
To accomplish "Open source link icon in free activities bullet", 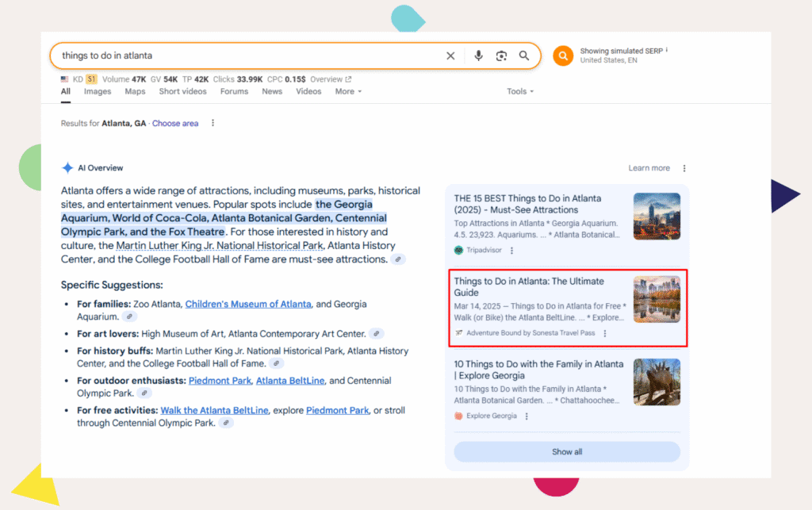I will (225, 423).
